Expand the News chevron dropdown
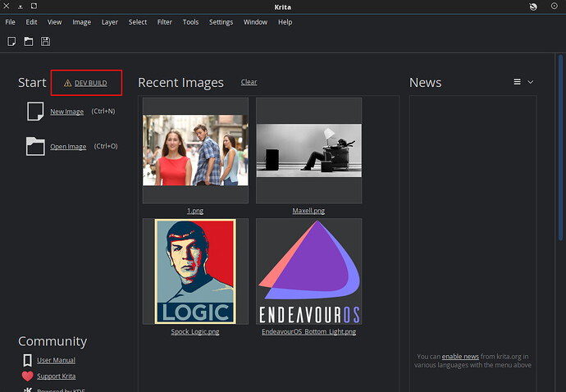This screenshot has height=392, width=566. pos(530,82)
